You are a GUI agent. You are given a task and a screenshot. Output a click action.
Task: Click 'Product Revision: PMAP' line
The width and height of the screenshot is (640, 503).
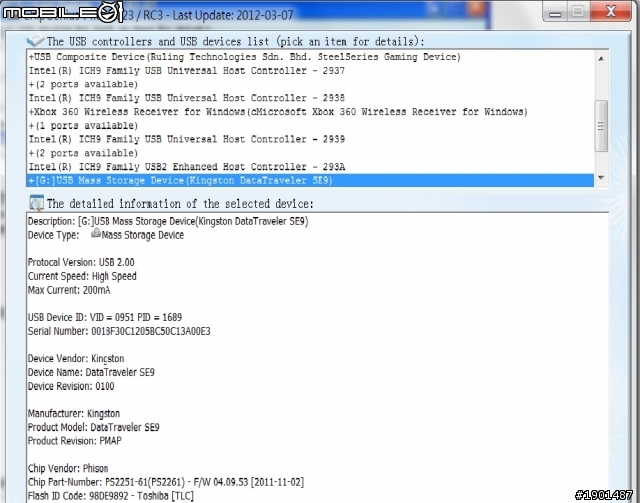(75, 441)
